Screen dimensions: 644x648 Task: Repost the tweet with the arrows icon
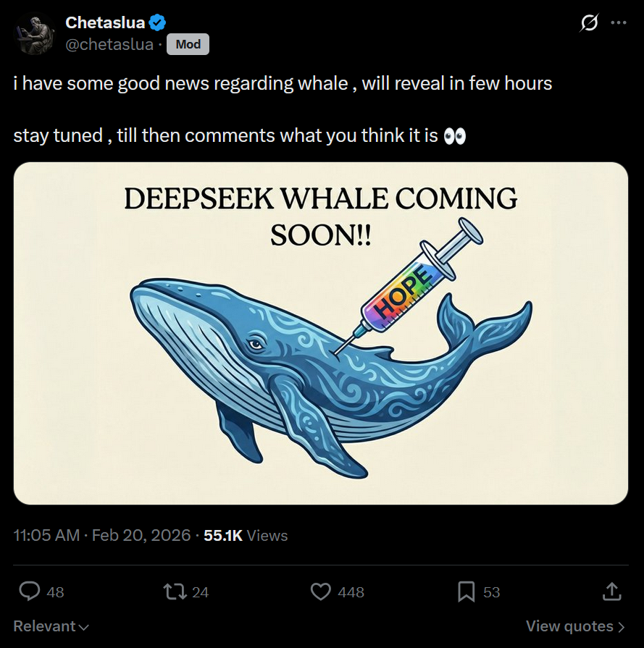tap(174, 592)
